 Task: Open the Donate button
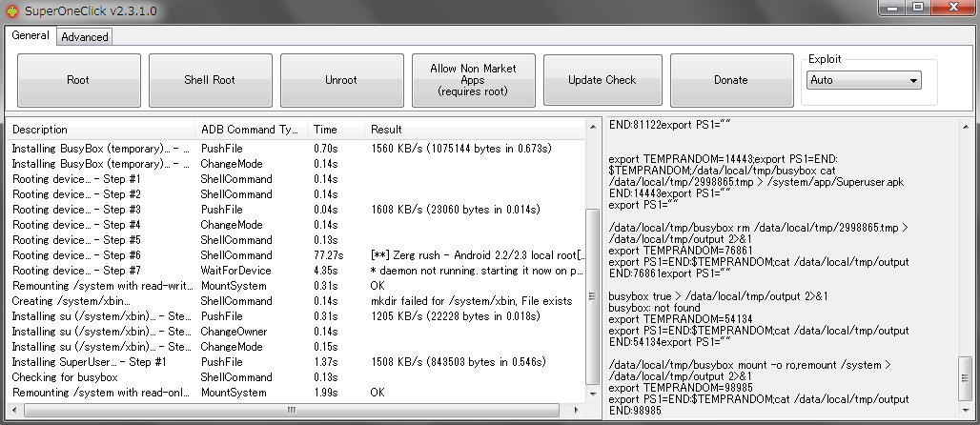[731, 80]
